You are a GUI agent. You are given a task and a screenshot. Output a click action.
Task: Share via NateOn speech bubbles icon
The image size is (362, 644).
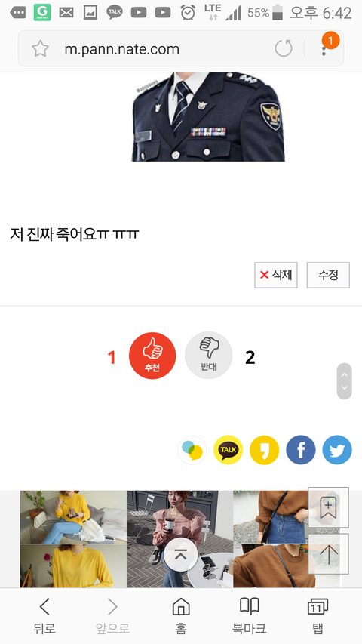(192, 450)
